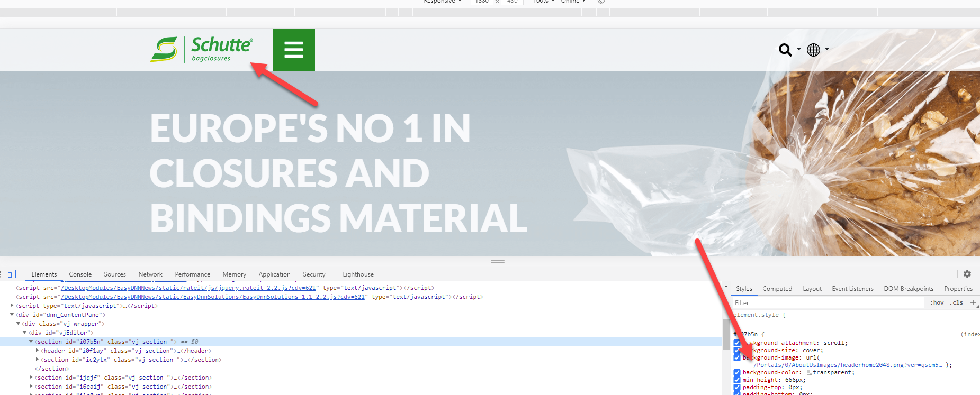
Task: Open the transparent background-color swatch
Action: point(809,372)
